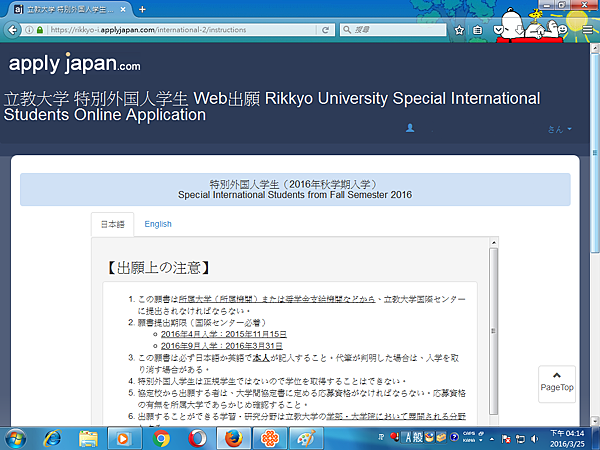Screen dimensions: 600x450
Task: Go to Firefox home page icon
Action: coord(540,30)
